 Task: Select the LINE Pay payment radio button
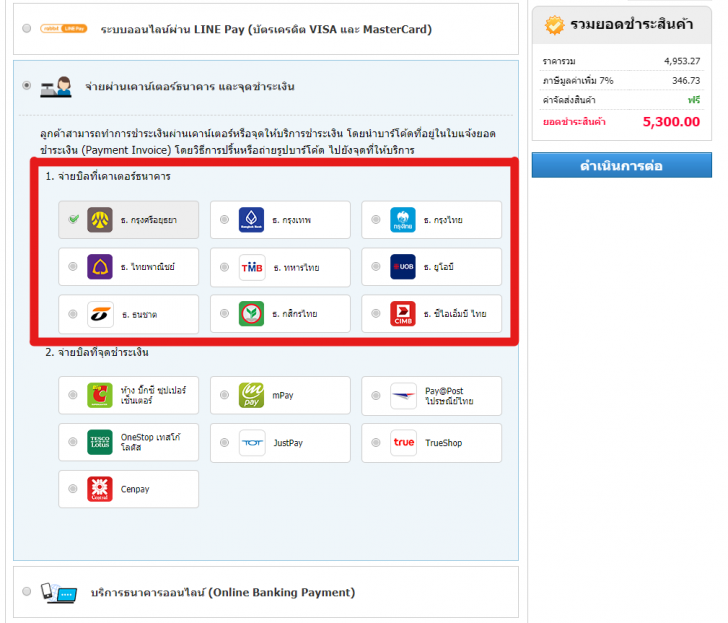coord(27,28)
